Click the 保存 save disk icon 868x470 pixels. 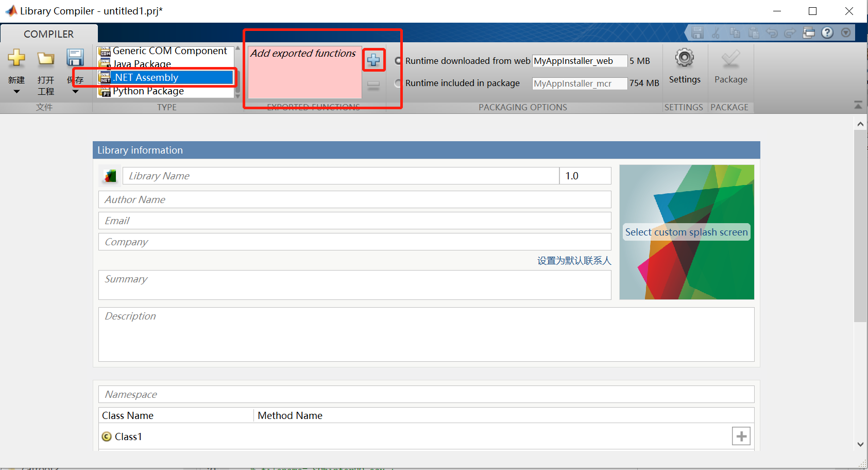[75, 58]
